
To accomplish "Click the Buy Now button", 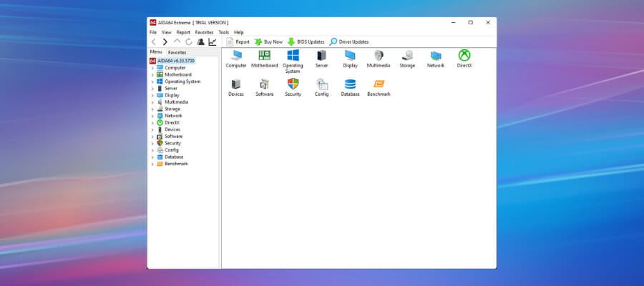I will coord(268,42).
